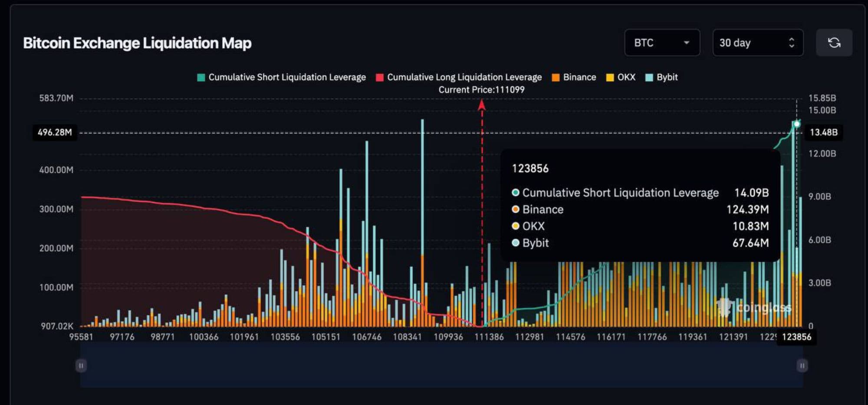
Task: Click the white data point on cumulative line
Action: click(x=796, y=124)
